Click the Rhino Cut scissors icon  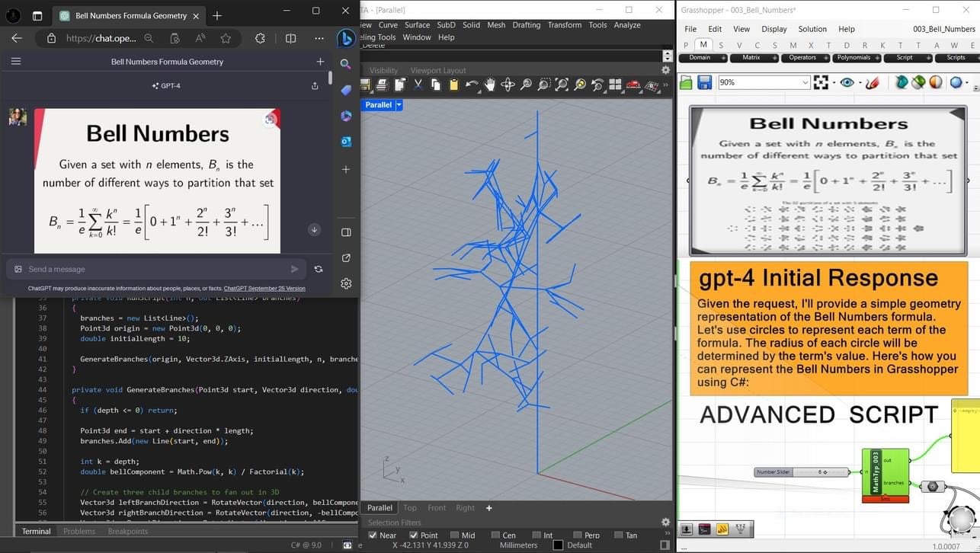tap(418, 85)
